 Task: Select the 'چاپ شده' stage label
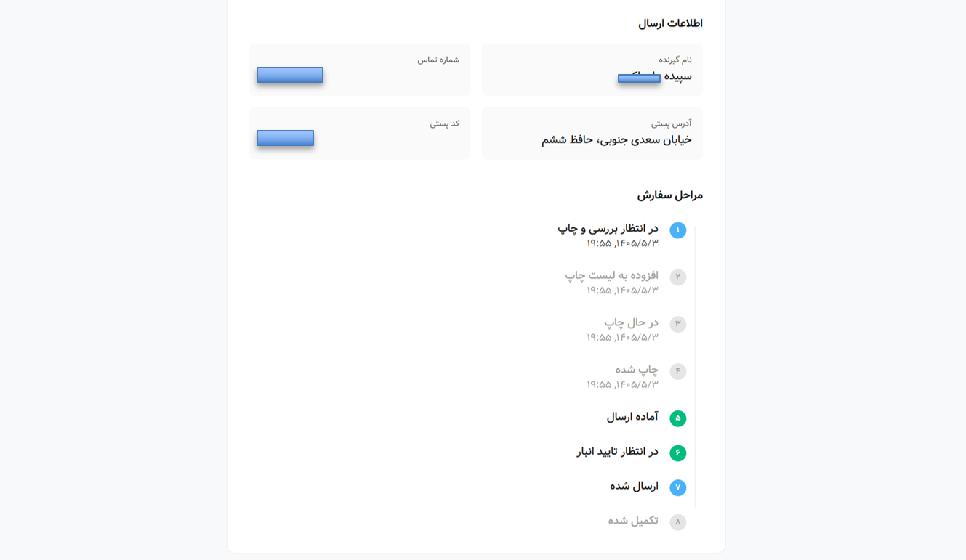coord(637,370)
